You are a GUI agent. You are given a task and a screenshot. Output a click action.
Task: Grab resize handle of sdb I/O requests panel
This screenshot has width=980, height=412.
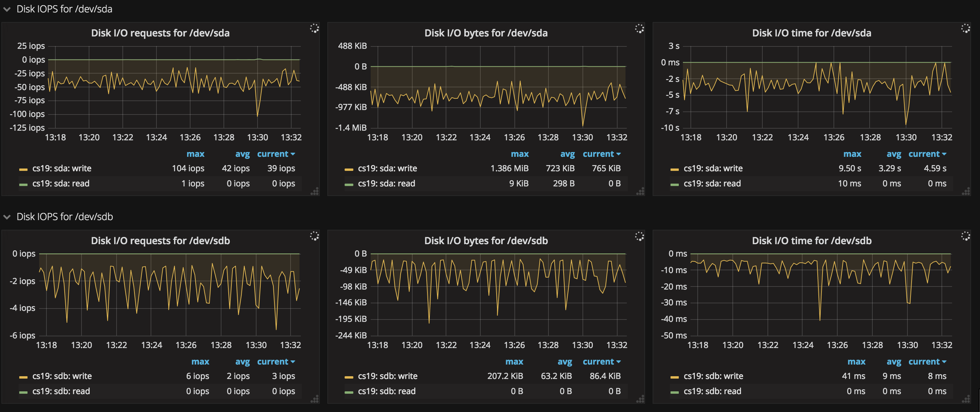tap(315, 399)
